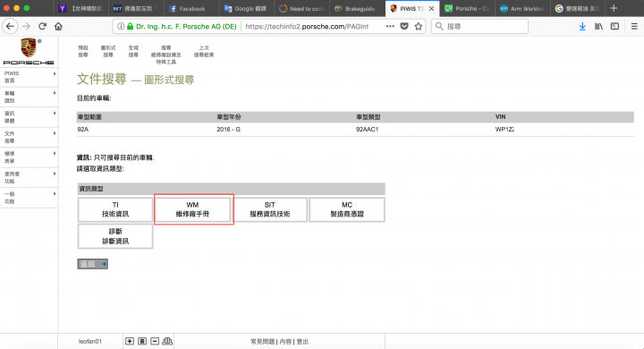Click the browser forward arrow
644x349 pixels.
point(26,26)
